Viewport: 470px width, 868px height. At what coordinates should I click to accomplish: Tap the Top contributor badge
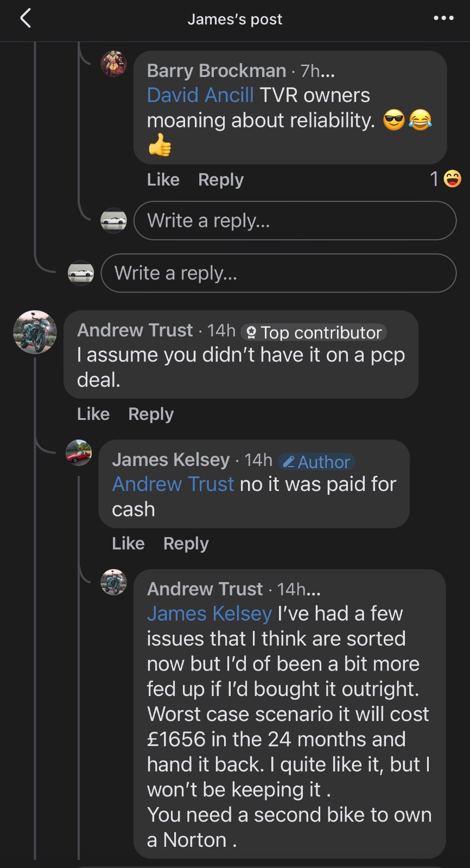point(314,332)
